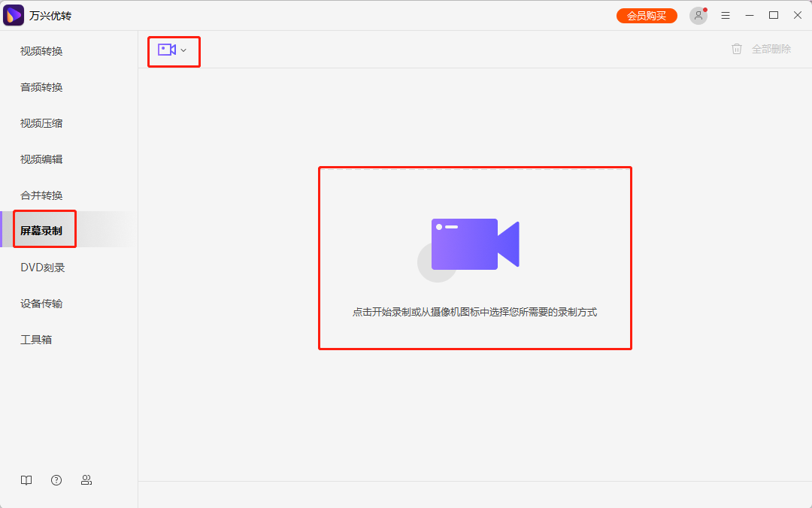Click the trash can delete icon
This screenshot has height=508, width=812.
point(737,49)
